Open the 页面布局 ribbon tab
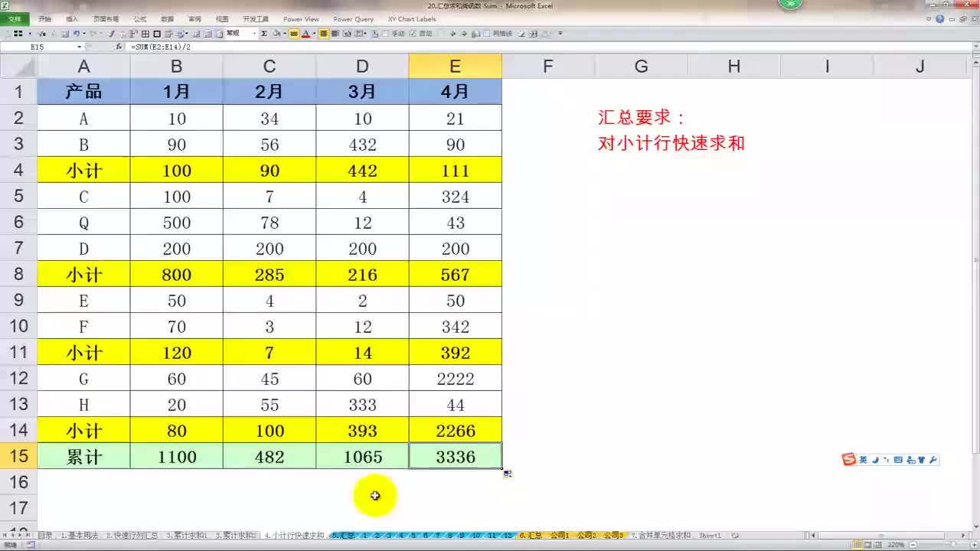Viewport: 980px width, 551px height. [106, 19]
